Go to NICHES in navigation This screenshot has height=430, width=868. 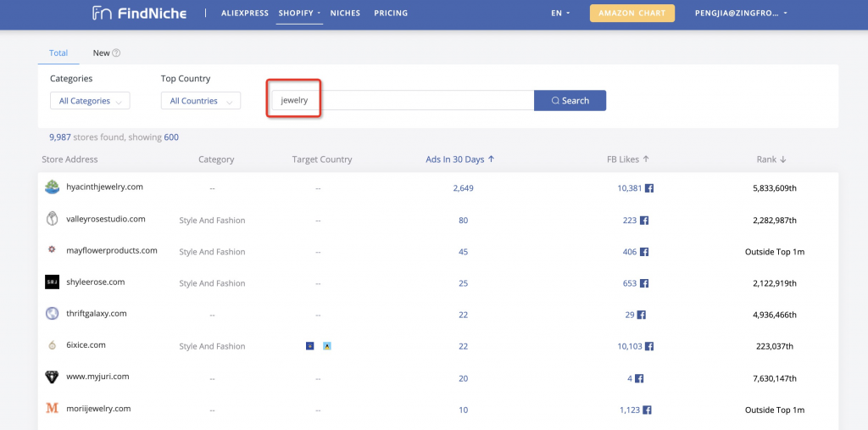point(345,14)
